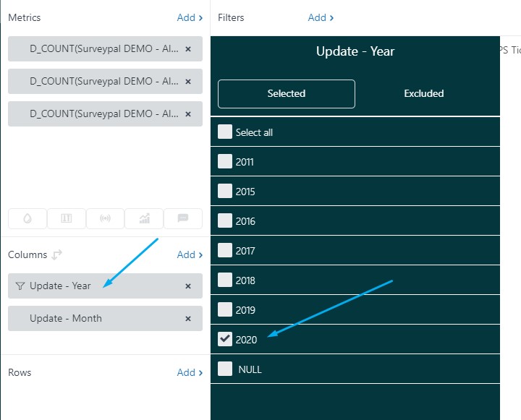
Task: Select the Update - Year column item
Action: click(x=105, y=286)
